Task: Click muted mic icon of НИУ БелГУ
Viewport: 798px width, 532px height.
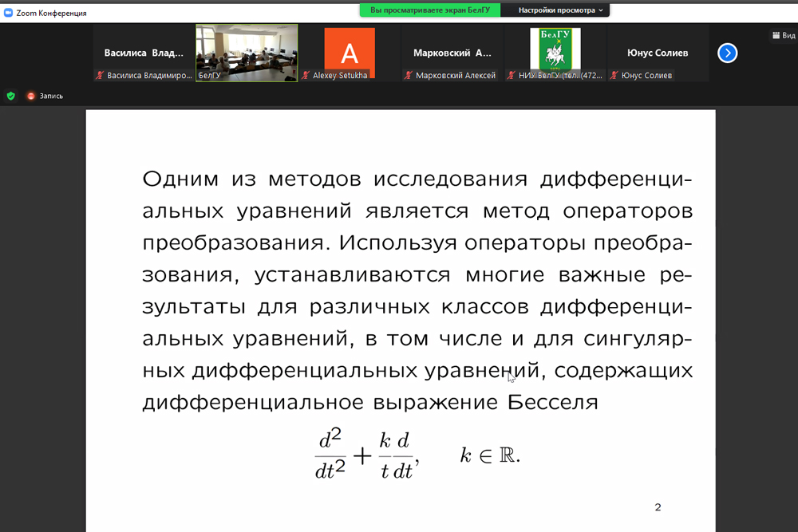Action: click(511, 76)
